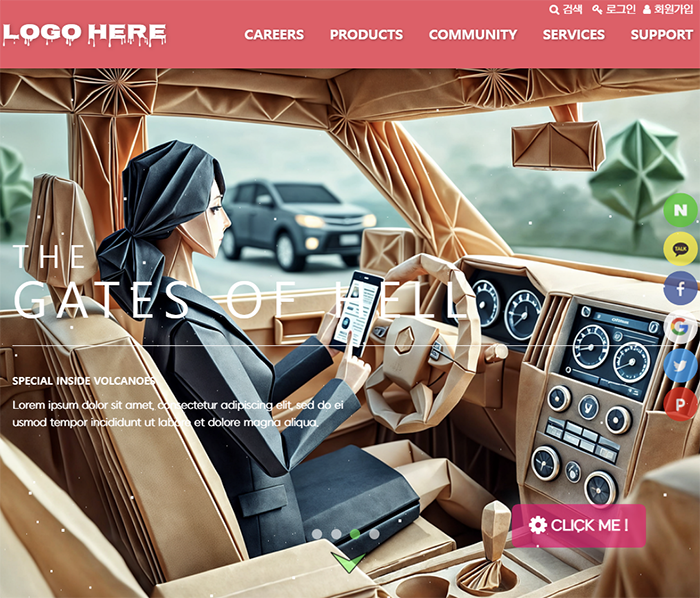Click the Google sign-in icon
This screenshot has width=700, height=598.
pos(680,327)
